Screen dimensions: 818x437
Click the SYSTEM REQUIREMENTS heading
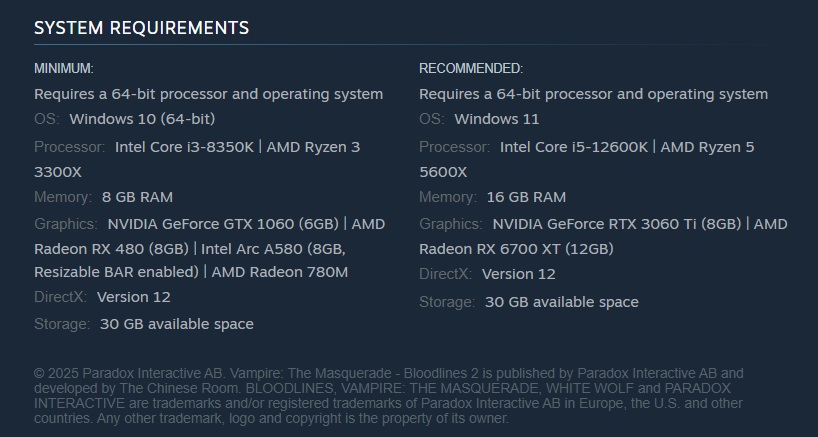click(x=141, y=28)
